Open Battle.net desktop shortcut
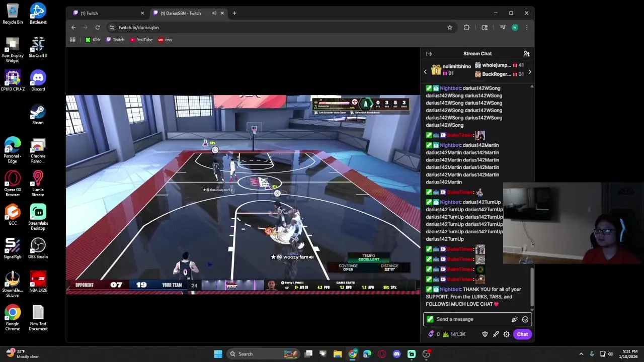This screenshot has width=644, height=362. coord(38,14)
